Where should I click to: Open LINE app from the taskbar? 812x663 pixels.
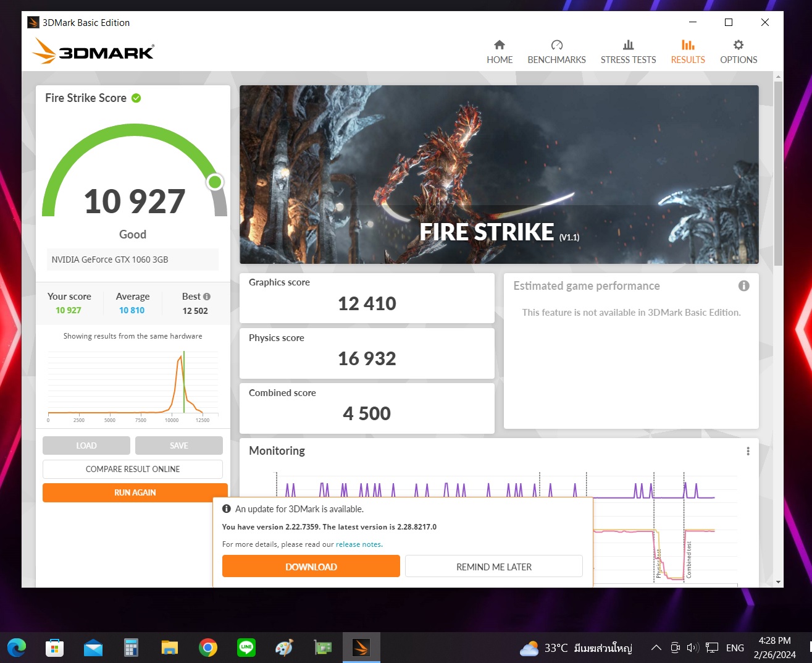246,648
